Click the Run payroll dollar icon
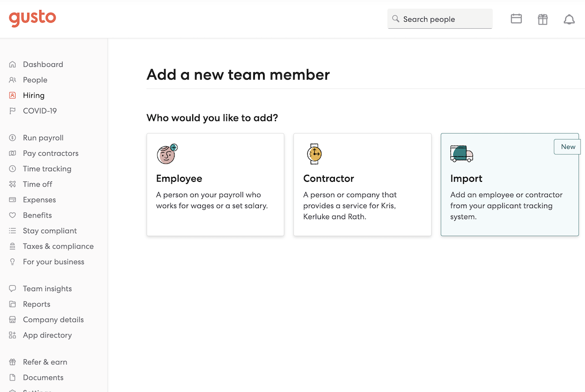 [x=12, y=138]
